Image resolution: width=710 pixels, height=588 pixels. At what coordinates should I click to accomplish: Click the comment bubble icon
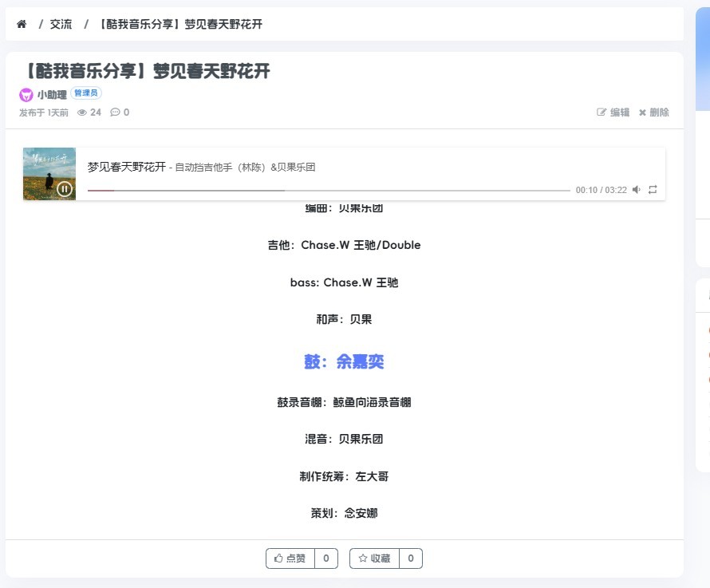pyautogui.click(x=115, y=112)
